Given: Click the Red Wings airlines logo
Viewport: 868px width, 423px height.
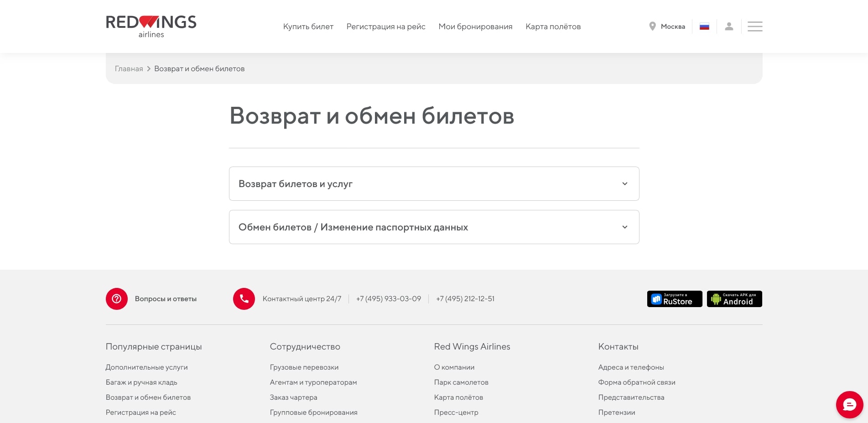Looking at the screenshot, I should [x=151, y=25].
